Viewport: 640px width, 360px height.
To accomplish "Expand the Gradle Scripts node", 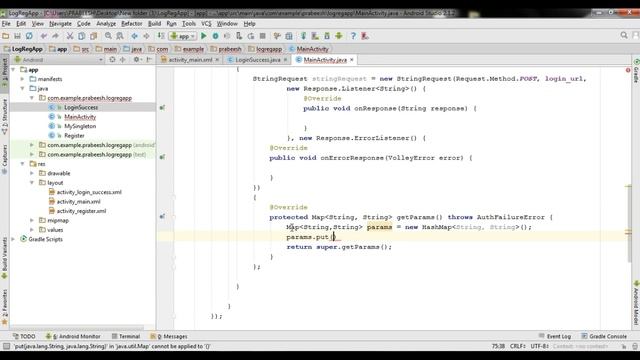I will pyautogui.click(x=13, y=239).
